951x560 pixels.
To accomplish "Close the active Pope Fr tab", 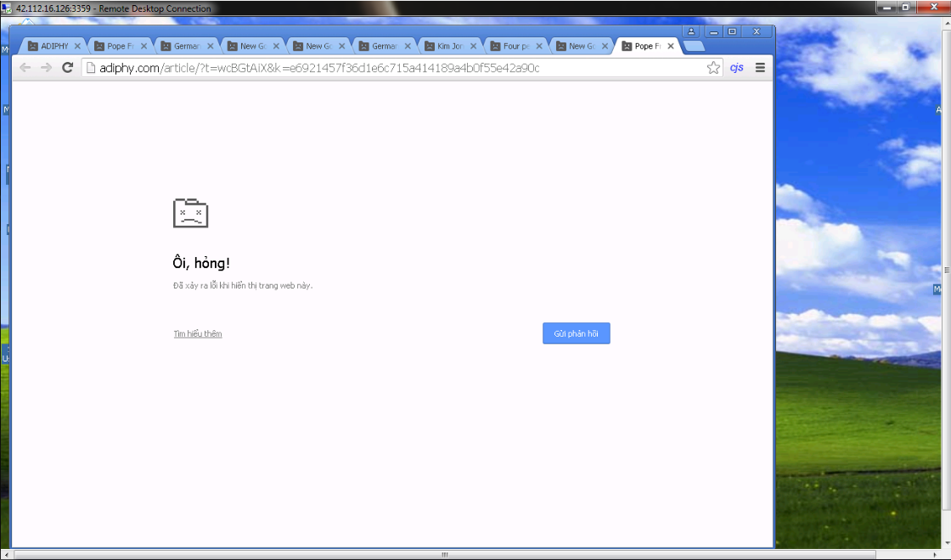I will (x=670, y=46).
